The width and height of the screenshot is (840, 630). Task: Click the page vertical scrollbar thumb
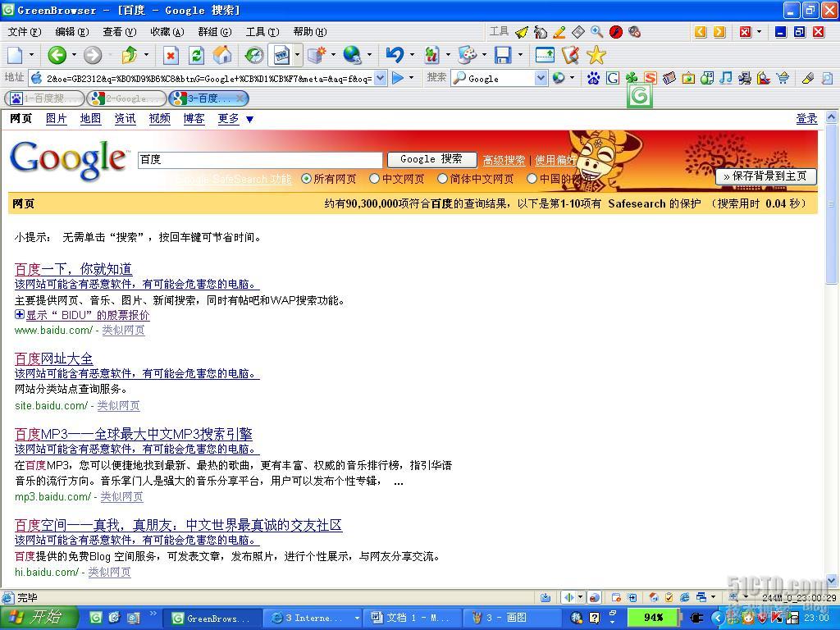(832, 203)
